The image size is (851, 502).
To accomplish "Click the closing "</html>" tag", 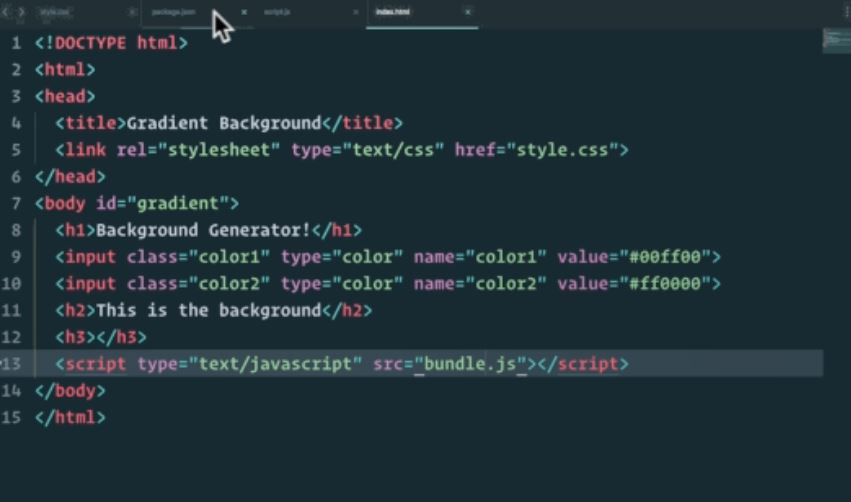I will (70, 417).
